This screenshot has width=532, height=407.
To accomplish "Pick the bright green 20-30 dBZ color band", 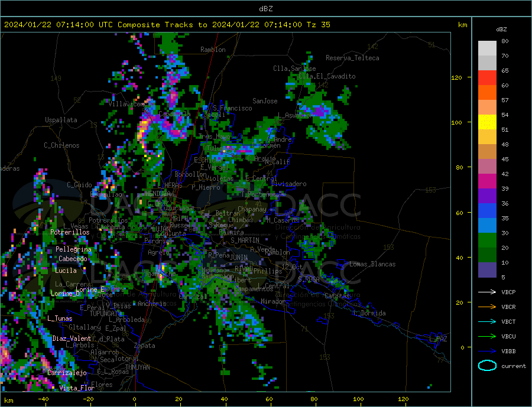I will [487, 240].
